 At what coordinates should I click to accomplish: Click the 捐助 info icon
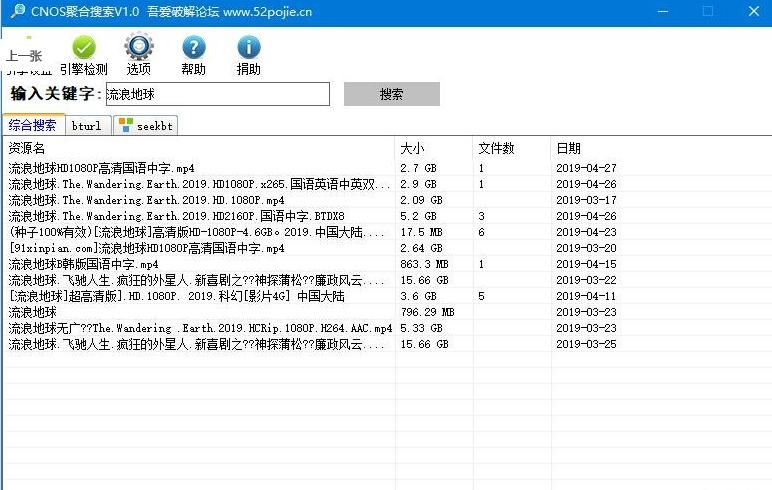[248, 47]
